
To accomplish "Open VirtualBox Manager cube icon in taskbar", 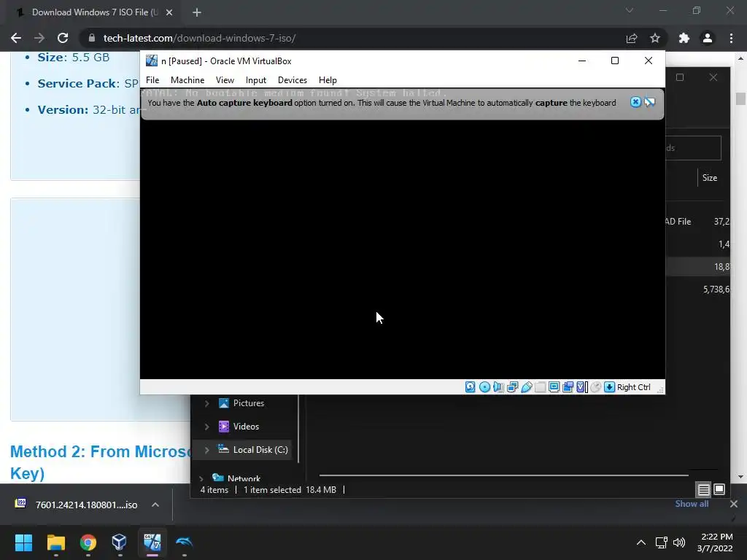I will pyautogui.click(x=120, y=542).
